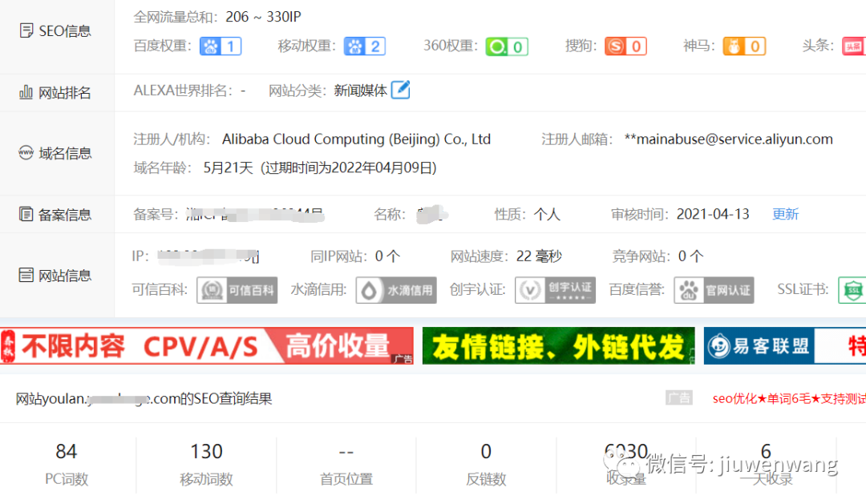
Task: Open the 可信百科 certification badge
Action: pos(237,290)
